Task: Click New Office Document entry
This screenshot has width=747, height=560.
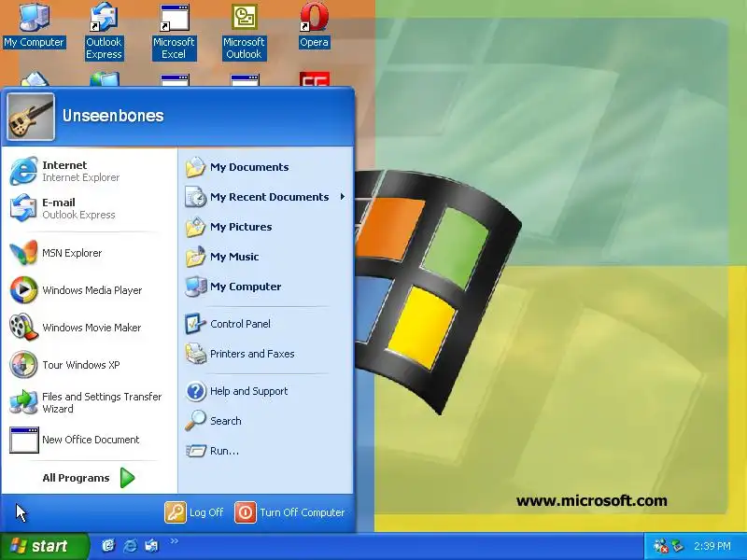Action: point(89,440)
